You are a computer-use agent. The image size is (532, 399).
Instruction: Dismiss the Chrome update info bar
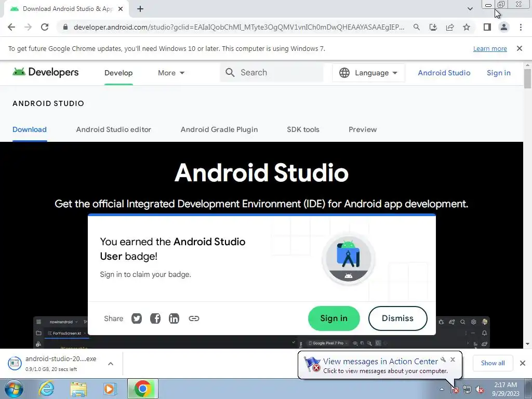520,48
